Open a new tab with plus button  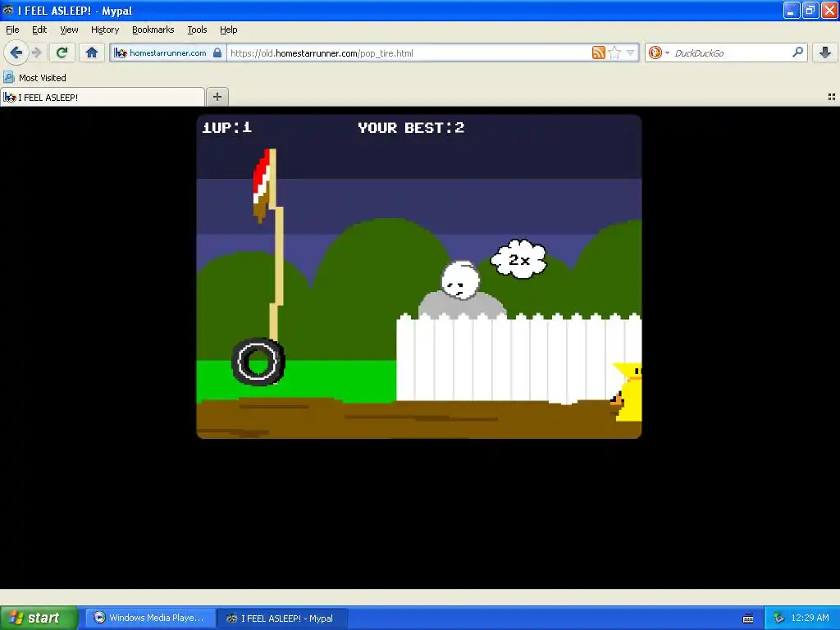pyautogui.click(x=217, y=97)
